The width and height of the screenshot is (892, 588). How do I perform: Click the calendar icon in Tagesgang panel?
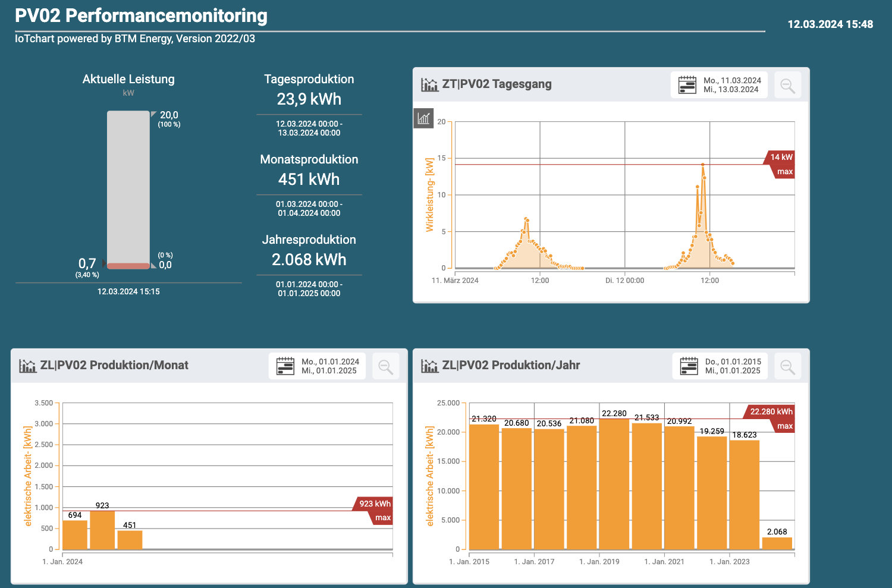(687, 85)
